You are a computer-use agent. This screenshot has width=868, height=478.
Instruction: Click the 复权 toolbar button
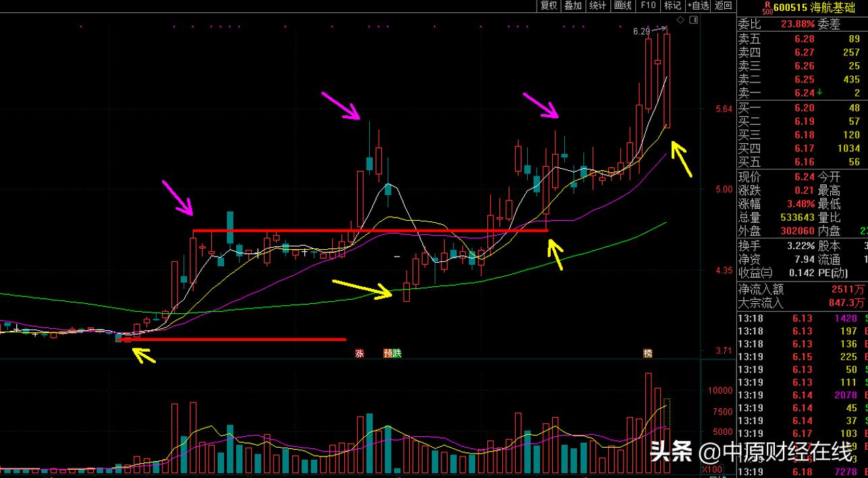549,5
